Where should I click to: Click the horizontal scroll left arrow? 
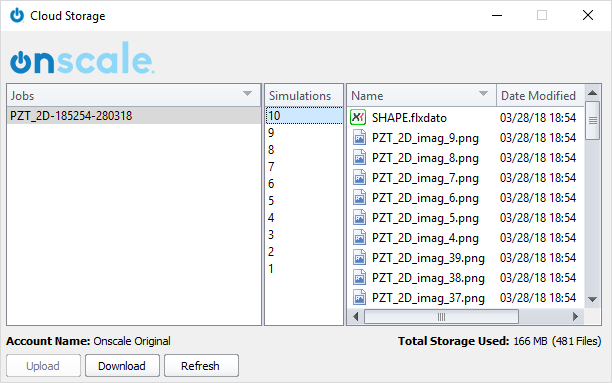coord(355,317)
